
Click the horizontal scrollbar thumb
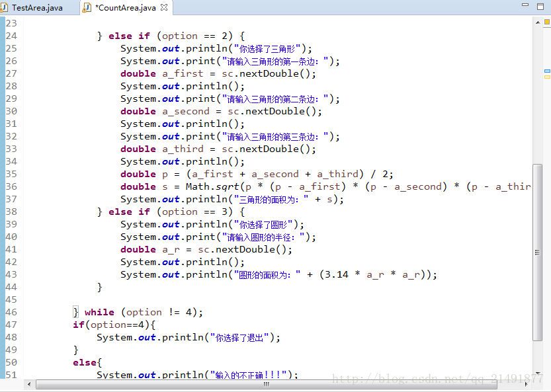267,384
